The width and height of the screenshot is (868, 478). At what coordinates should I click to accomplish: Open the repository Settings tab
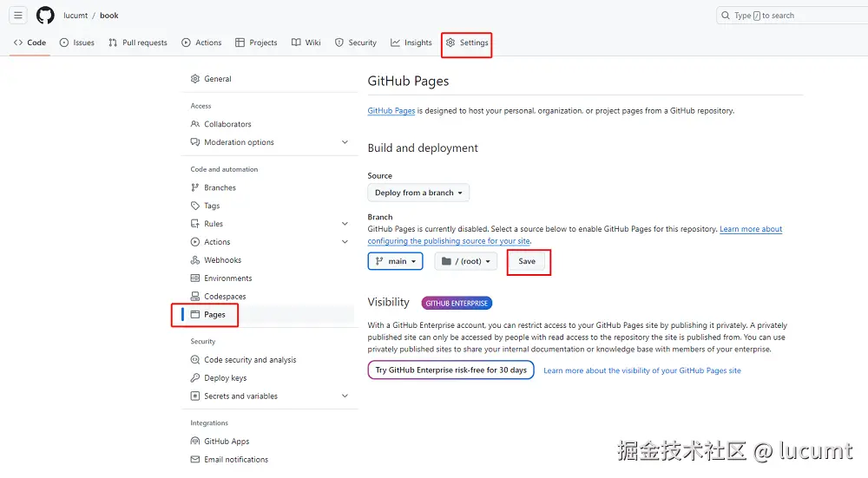click(467, 43)
